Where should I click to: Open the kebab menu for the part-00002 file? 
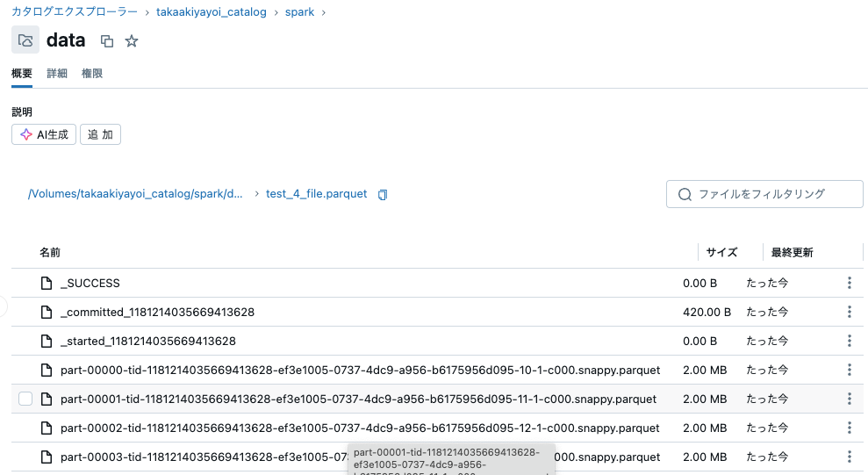coord(850,428)
